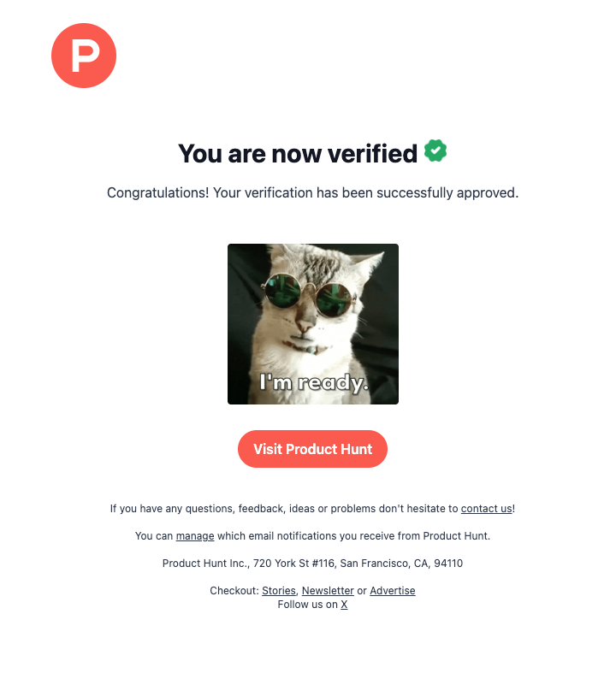Click the "I'm ready." caption on GIF
Image resolution: width=616 pixels, height=673 pixels.
click(313, 384)
